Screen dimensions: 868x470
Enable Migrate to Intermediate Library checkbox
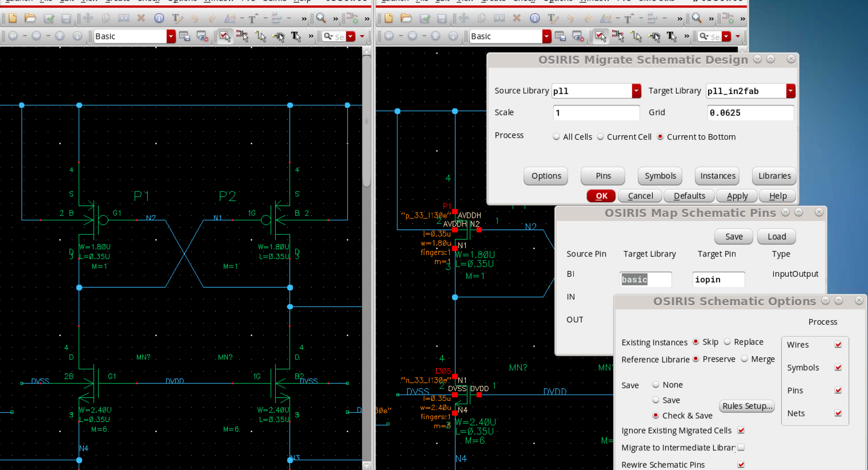coord(741,447)
